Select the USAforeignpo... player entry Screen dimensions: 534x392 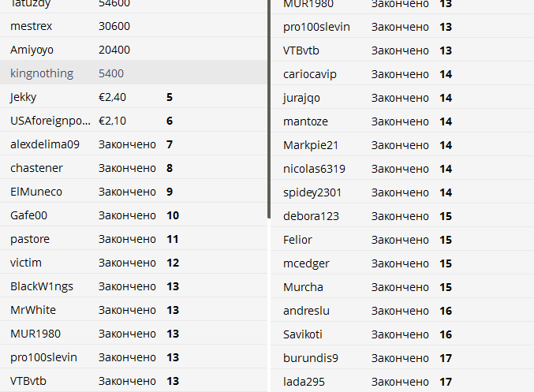pos(133,120)
